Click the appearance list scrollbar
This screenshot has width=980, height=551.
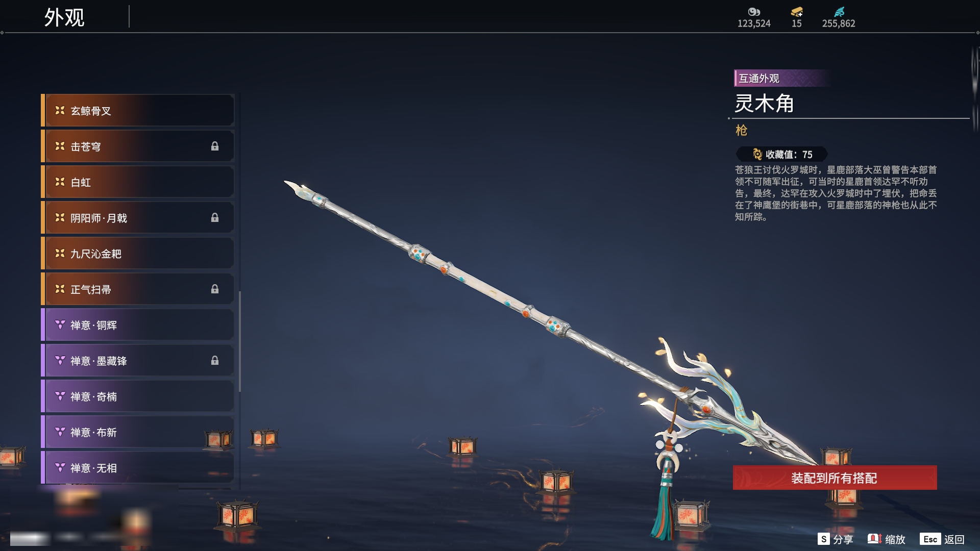click(239, 342)
